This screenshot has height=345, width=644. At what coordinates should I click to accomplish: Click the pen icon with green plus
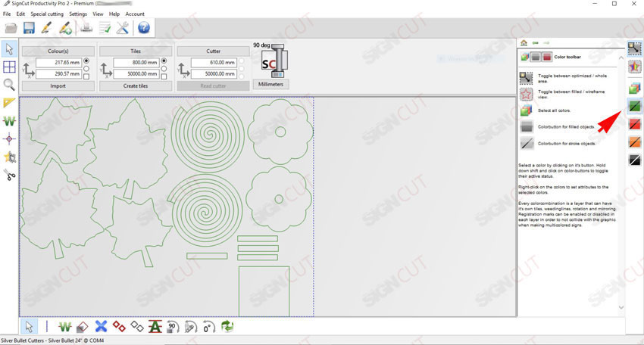65,28
